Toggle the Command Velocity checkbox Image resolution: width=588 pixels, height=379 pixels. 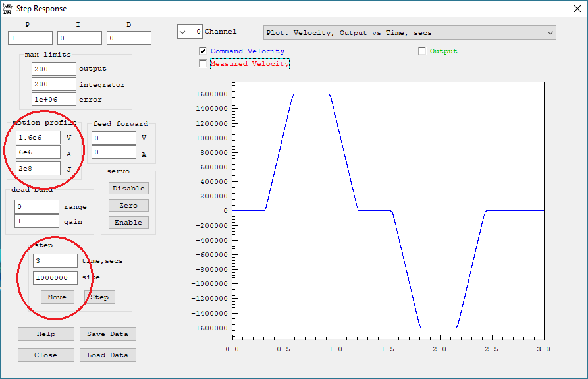pos(203,51)
